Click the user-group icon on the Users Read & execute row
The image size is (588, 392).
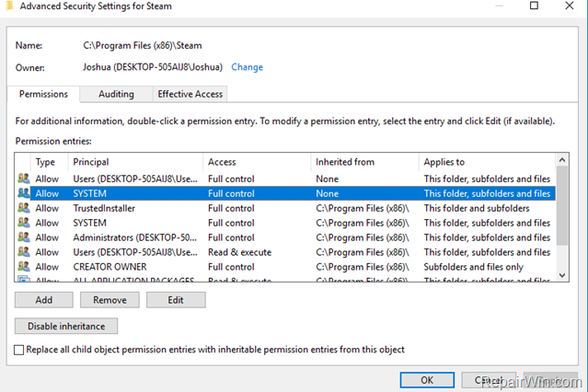tap(24, 252)
